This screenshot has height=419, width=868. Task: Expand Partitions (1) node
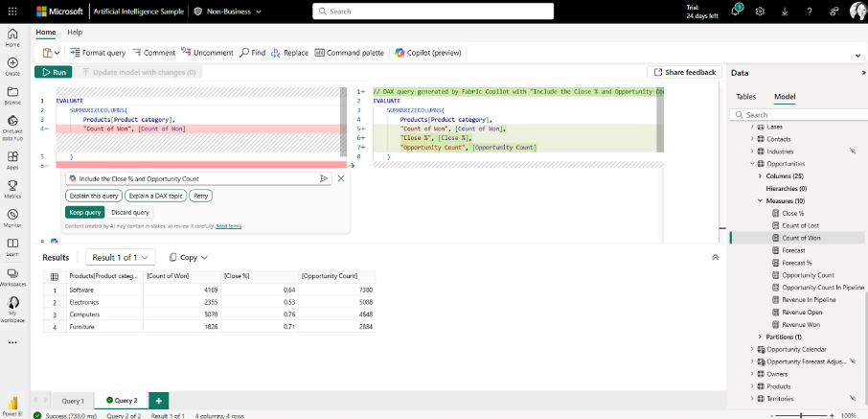[x=760, y=337]
